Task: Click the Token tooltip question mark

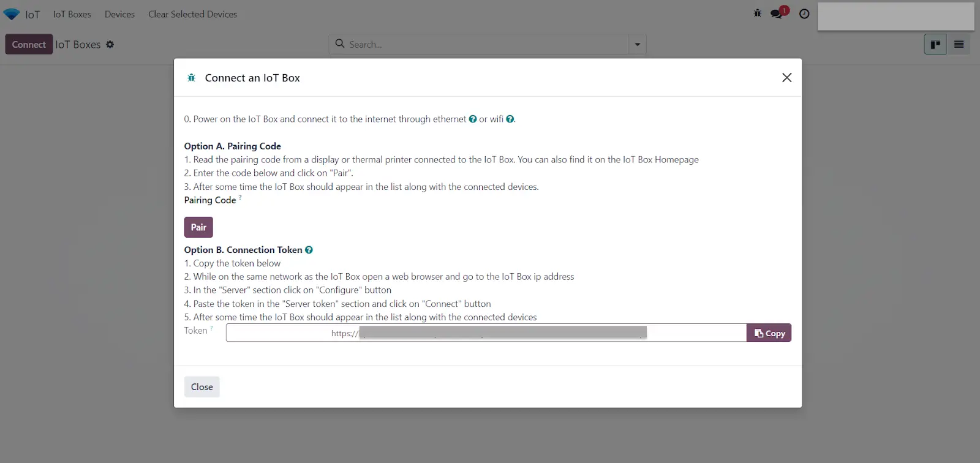Action: [x=212, y=328]
